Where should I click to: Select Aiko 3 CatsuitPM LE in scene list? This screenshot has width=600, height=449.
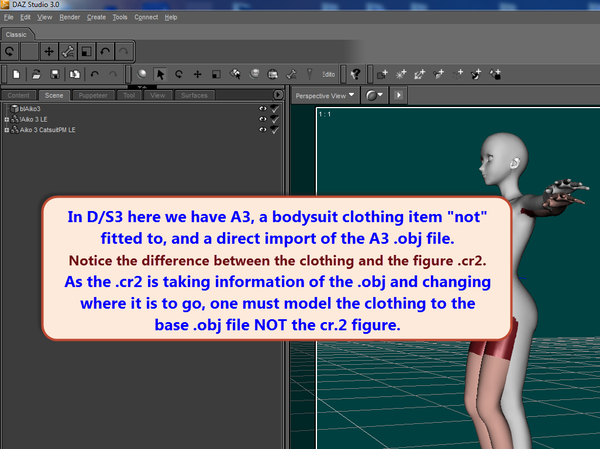point(47,130)
